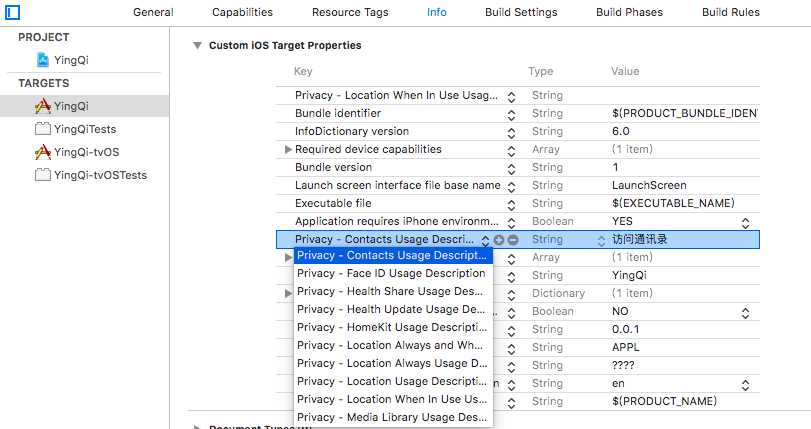The image size is (811, 429).
Task: Remove selected row with minus button
Action: (513, 240)
